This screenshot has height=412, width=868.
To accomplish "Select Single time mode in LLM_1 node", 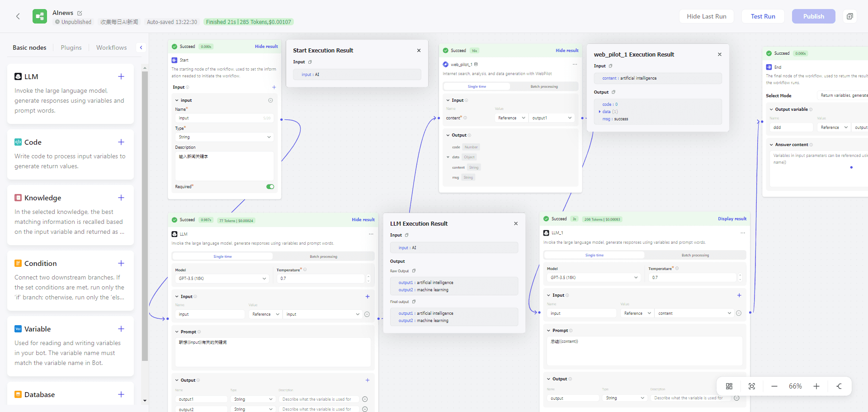I will point(594,255).
